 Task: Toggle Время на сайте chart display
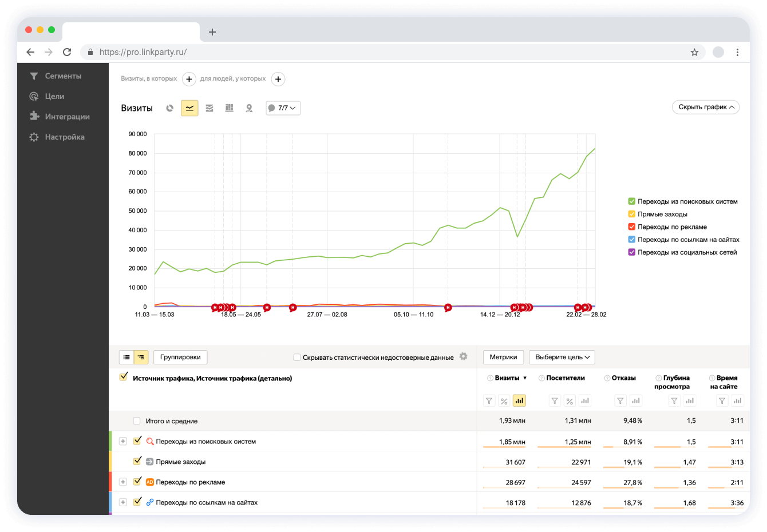(737, 401)
